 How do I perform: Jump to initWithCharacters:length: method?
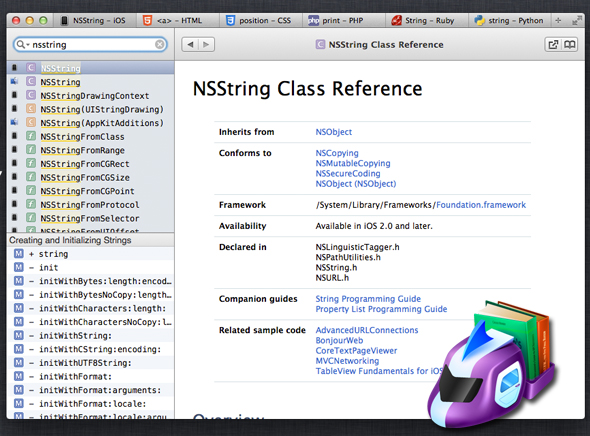90,308
